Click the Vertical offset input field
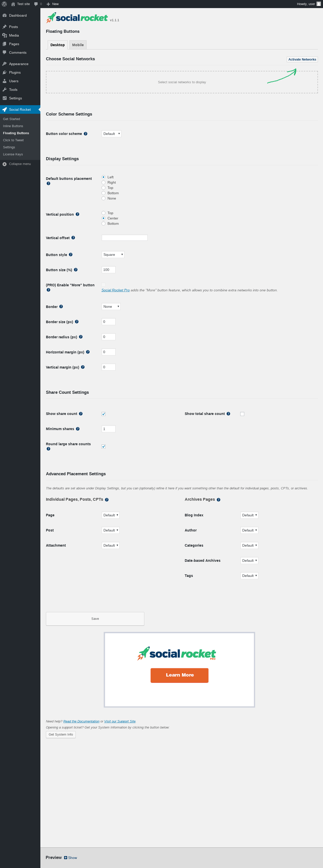 [x=124, y=238]
